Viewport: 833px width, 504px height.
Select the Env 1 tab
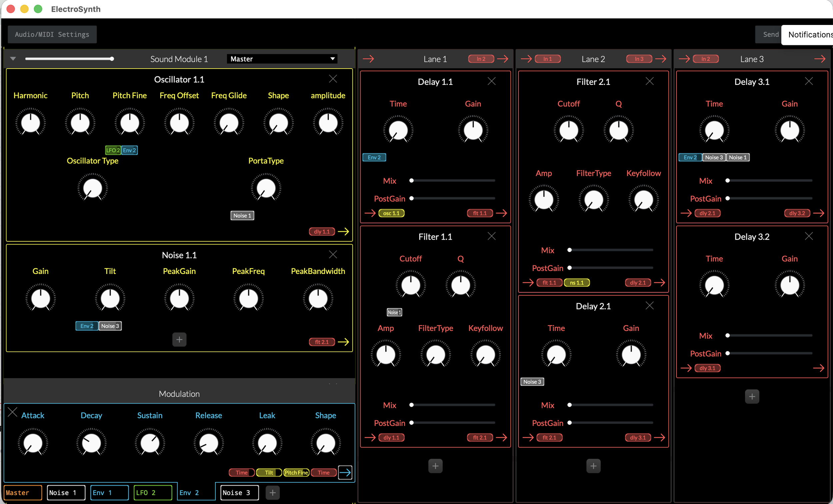tap(109, 492)
